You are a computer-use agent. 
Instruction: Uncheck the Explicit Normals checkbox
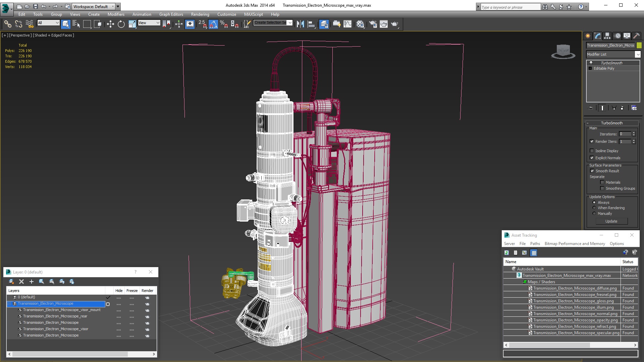592,158
